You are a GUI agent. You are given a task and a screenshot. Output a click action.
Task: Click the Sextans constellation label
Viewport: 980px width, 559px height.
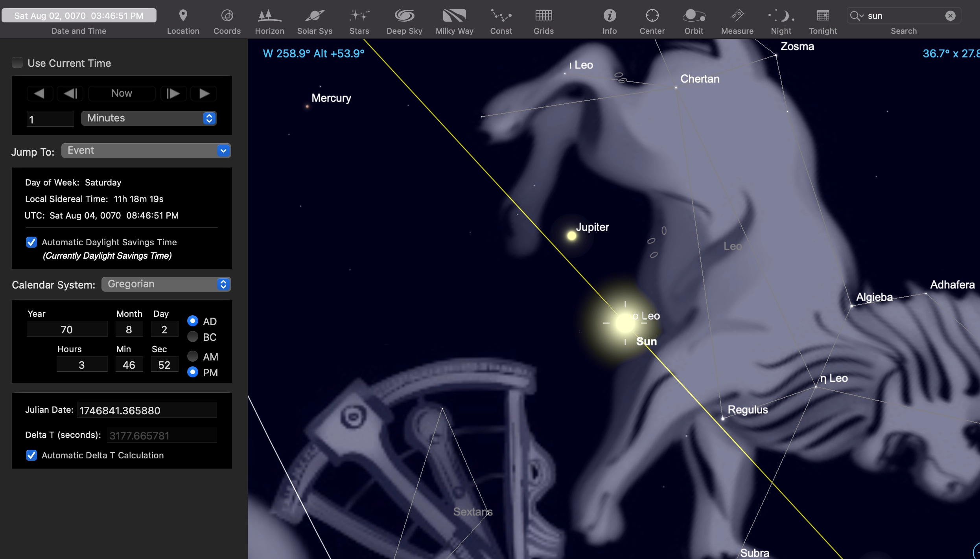[x=473, y=511]
